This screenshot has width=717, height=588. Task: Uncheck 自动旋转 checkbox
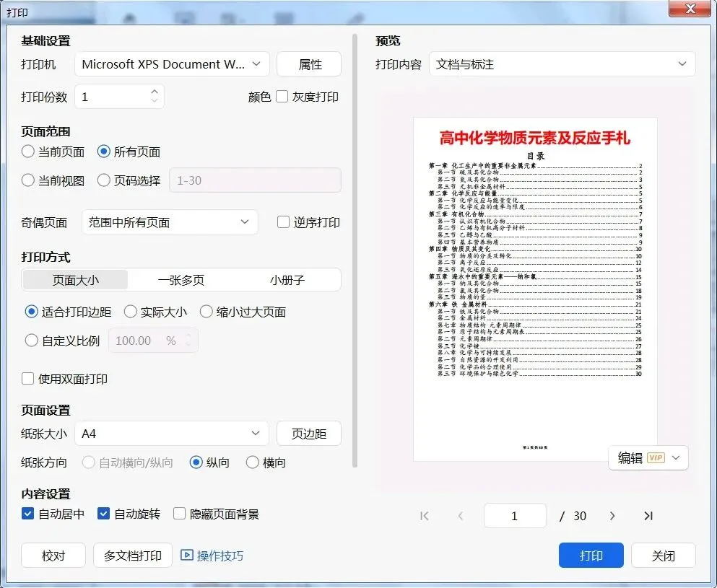(x=104, y=514)
